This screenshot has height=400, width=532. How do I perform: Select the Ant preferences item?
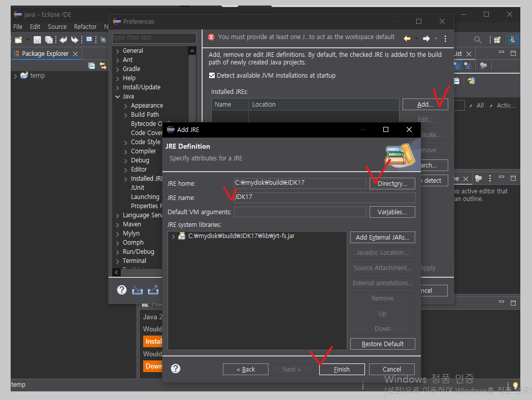pyautogui.click(x=127, y=60)
